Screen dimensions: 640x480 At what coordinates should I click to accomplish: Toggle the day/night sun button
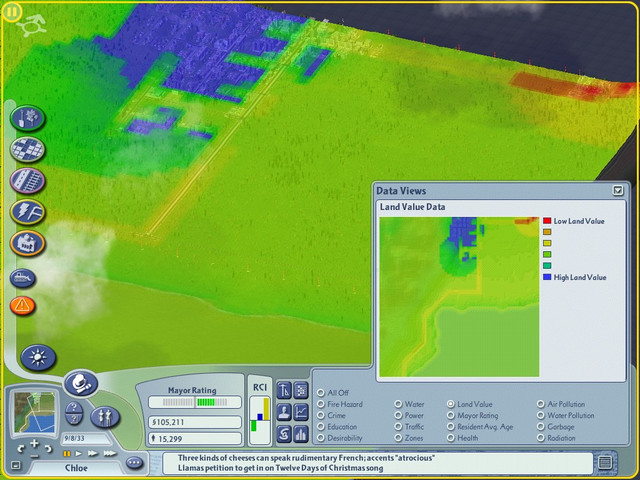coord(38,358)
